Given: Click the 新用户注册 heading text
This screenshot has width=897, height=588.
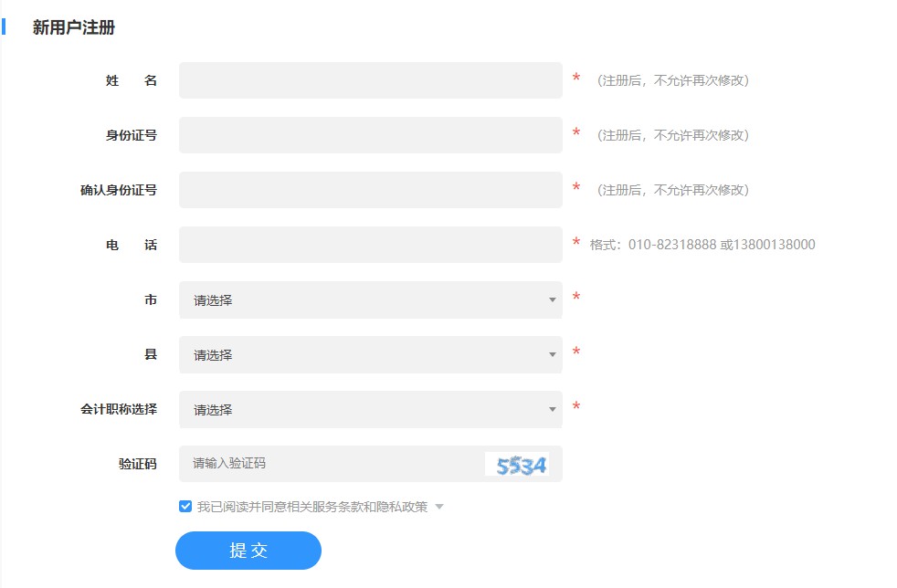Looking at the screenshot, I should coord(74,26).
